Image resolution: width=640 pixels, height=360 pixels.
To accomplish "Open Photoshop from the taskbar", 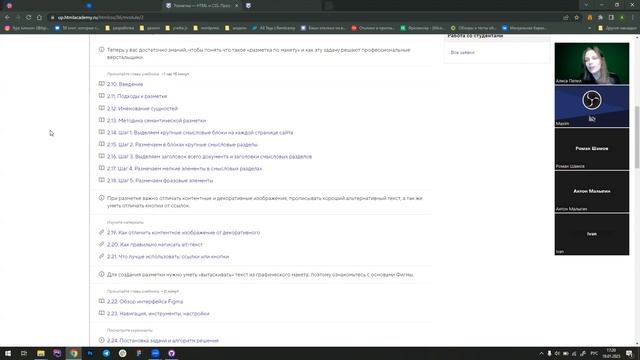I will [x=90, y=353].
